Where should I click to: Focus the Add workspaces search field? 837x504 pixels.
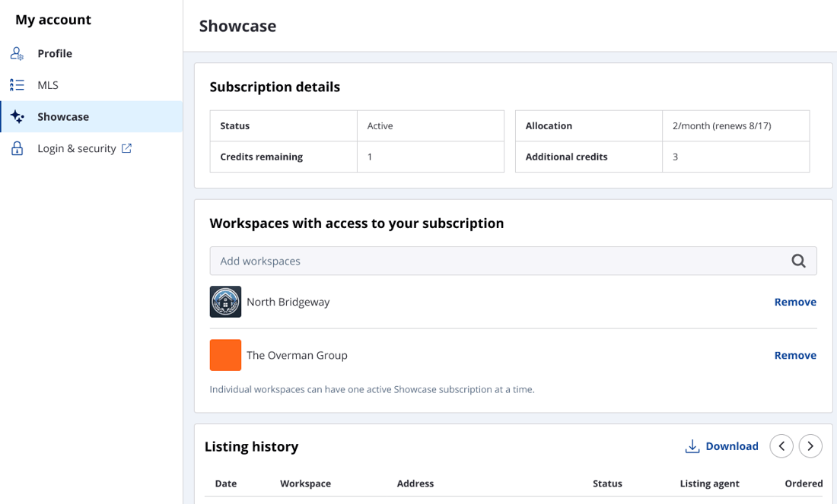(x=495, y=261)
